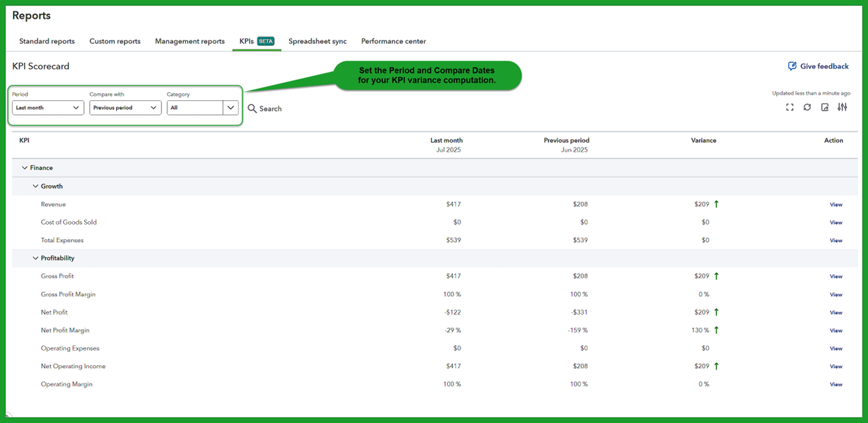
Task: Switch to the Spreadsheet sync tab
Action: coord(317,41)
